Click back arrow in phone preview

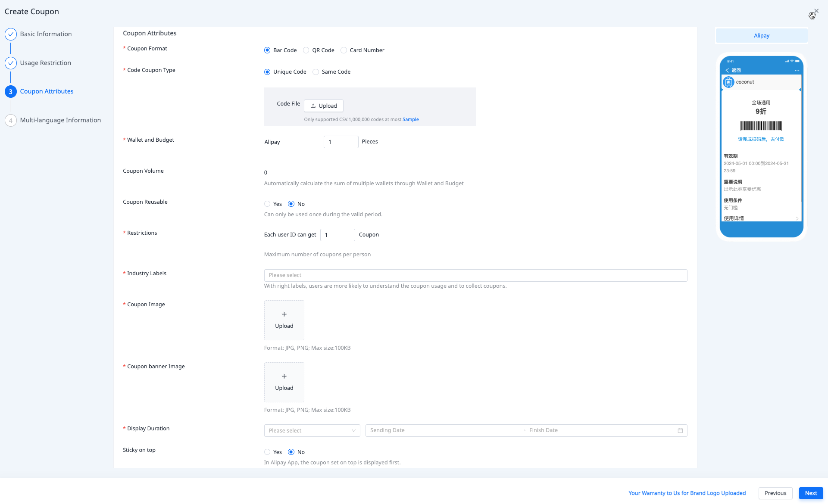point(727,70)
